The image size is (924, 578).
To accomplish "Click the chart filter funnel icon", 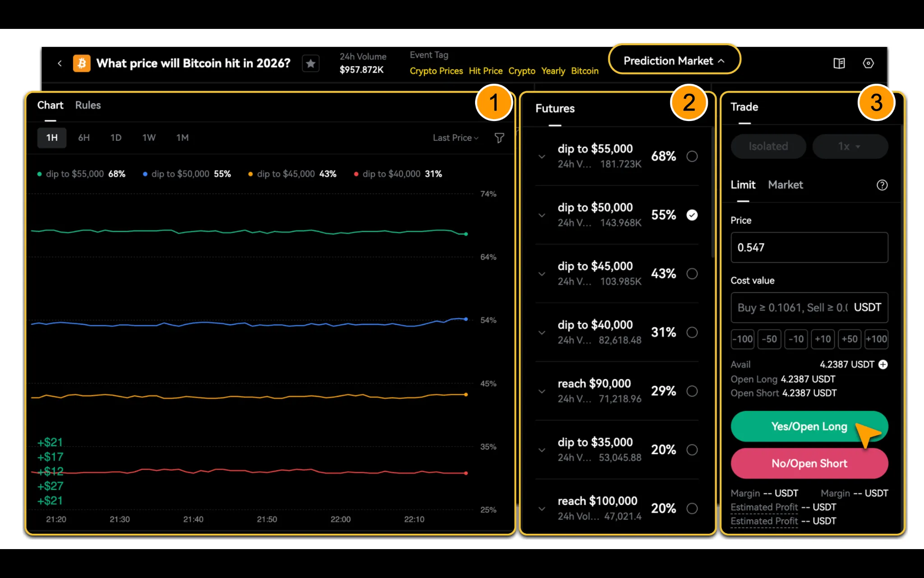I will point(499,138).
